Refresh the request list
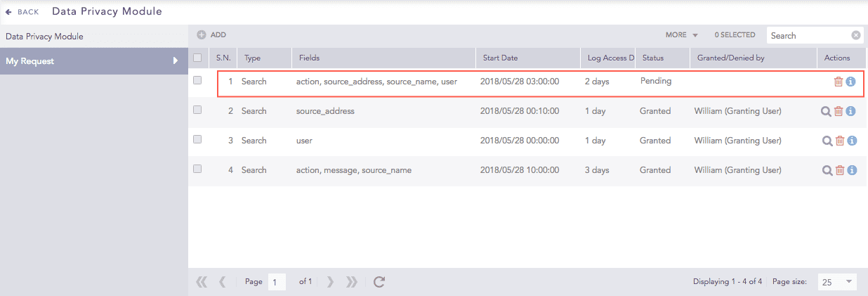Viewport: 868px width, 296px height. (x=379, y=282)
